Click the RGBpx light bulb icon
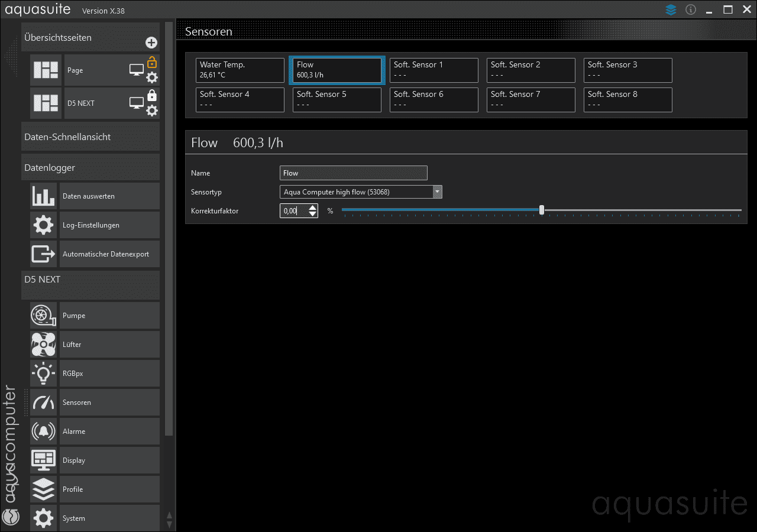757x532 pixels. tap(44, 374)
